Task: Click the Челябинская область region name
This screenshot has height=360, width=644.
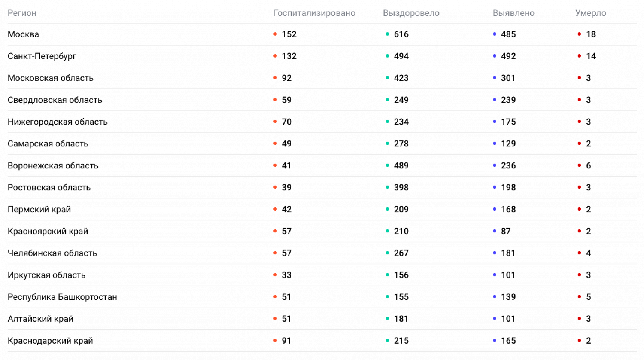Action: pos(52,253)
